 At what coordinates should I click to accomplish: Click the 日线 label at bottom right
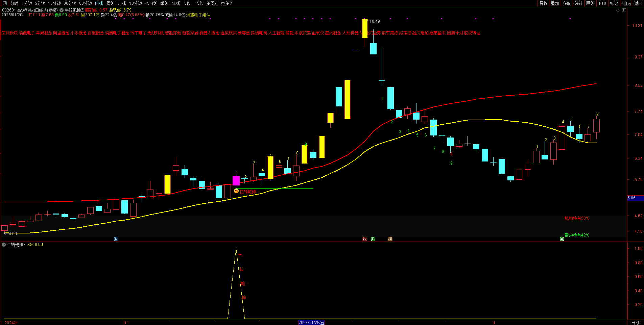[x=636, y=323]
